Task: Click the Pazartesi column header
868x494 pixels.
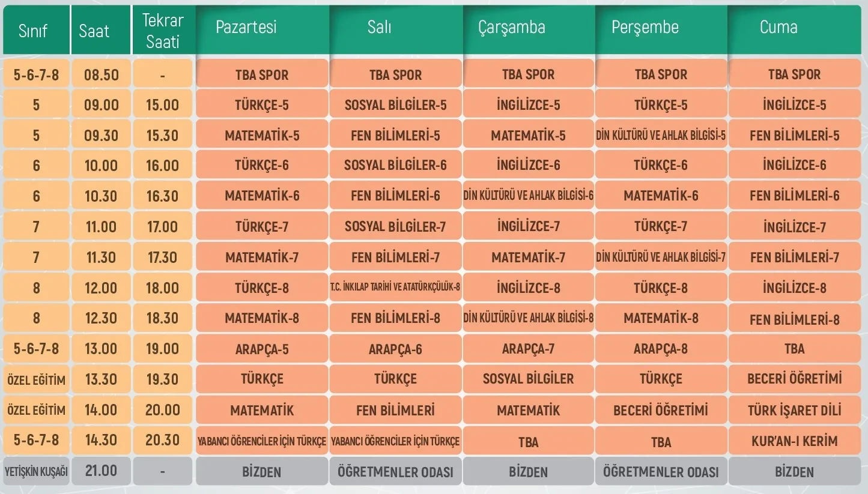Action: click(246, 28)
